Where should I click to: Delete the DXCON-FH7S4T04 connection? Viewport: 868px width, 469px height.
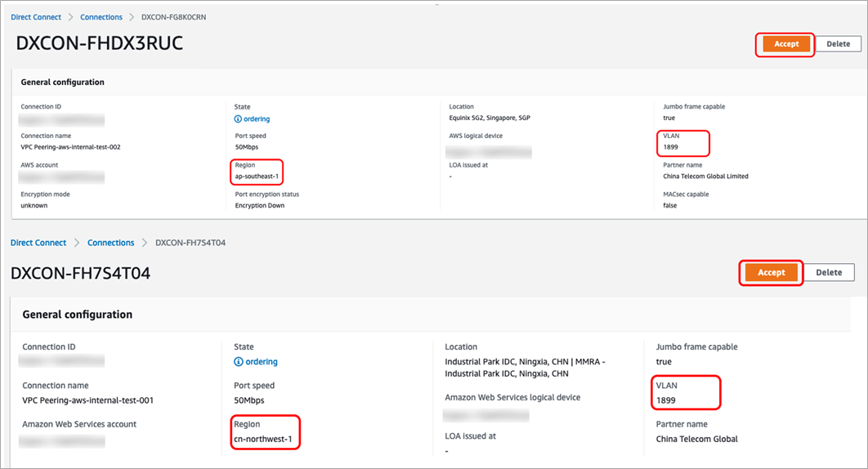[x=829, y=272]
